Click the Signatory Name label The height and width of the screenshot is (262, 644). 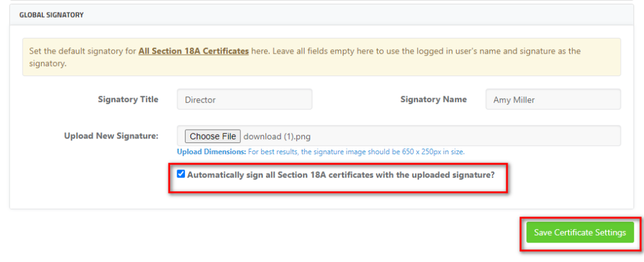[x=433, y=100]
